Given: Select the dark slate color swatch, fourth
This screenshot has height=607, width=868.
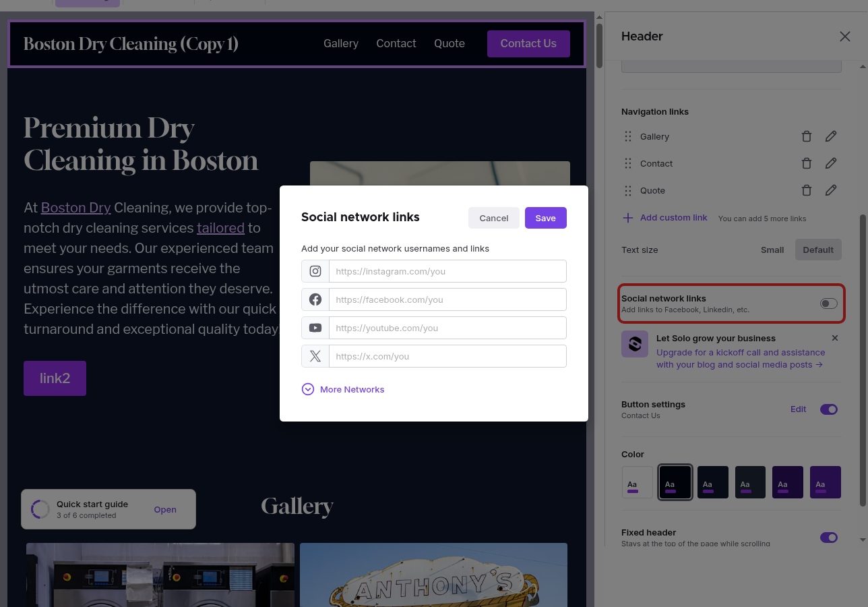Looking at the screenshot, I should point(750,482).
